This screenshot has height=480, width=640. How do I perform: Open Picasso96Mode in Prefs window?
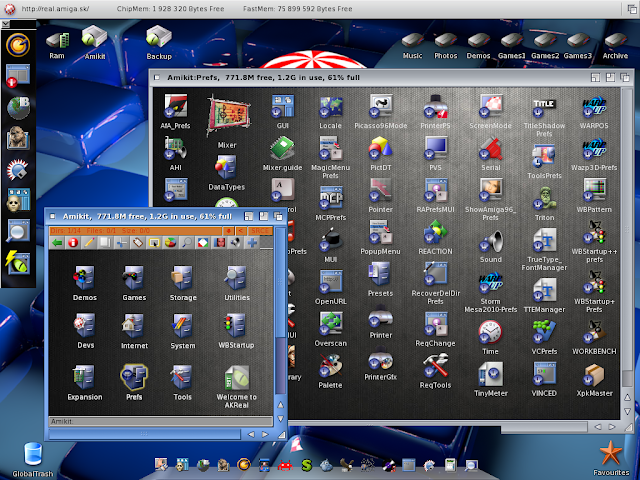tap(380, 106)
